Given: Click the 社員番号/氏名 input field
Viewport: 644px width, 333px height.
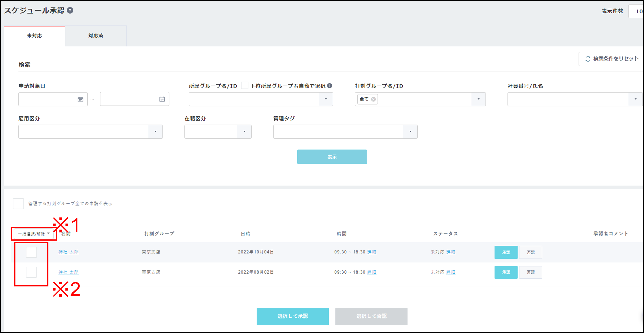Looking at the screenshot, I should coord(567,99).
